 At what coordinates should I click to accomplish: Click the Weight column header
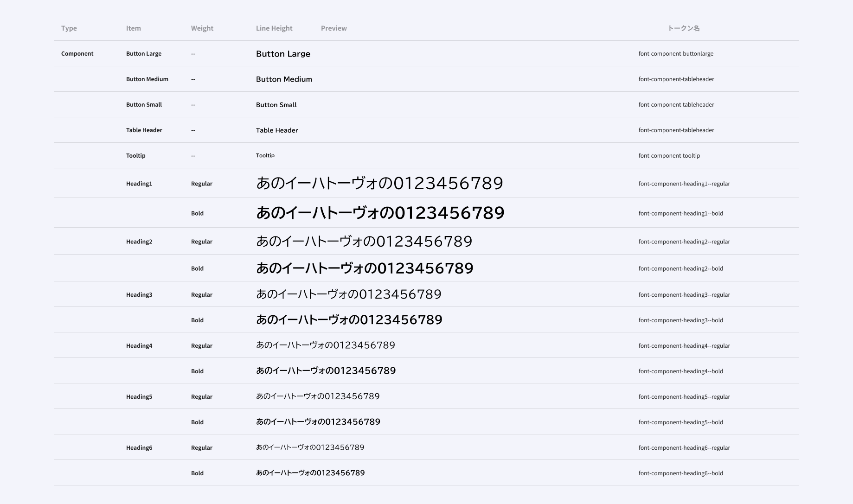tap(202, 28)
